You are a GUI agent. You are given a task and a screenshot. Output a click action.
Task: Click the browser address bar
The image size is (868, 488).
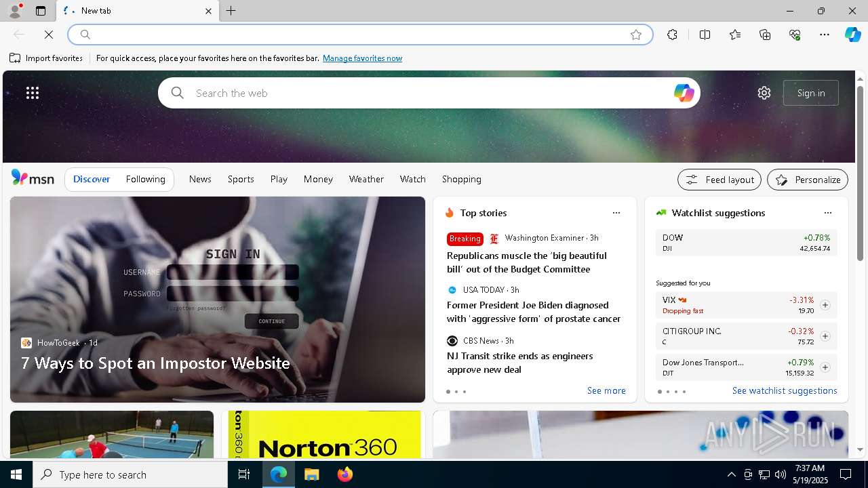coord(359,35)
